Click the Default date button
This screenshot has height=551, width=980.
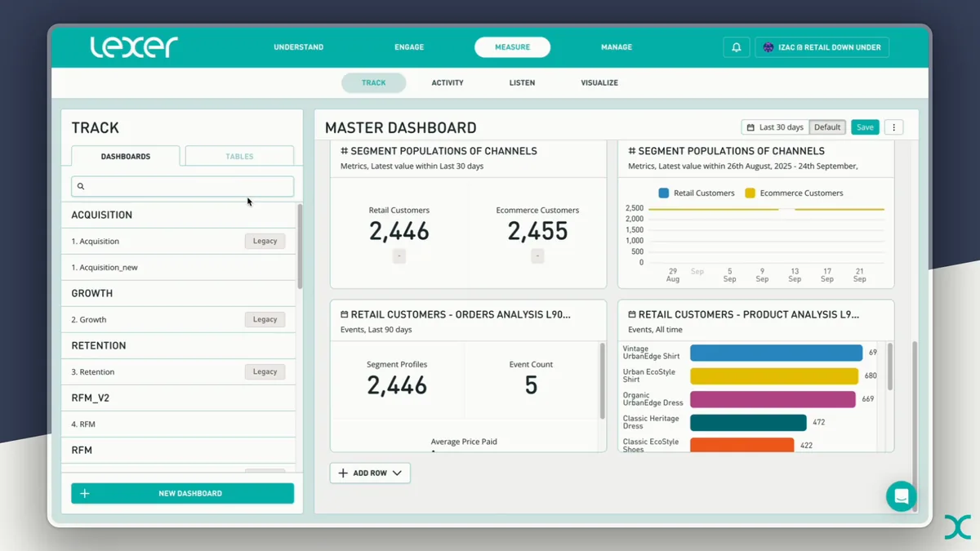coord(827,127)
